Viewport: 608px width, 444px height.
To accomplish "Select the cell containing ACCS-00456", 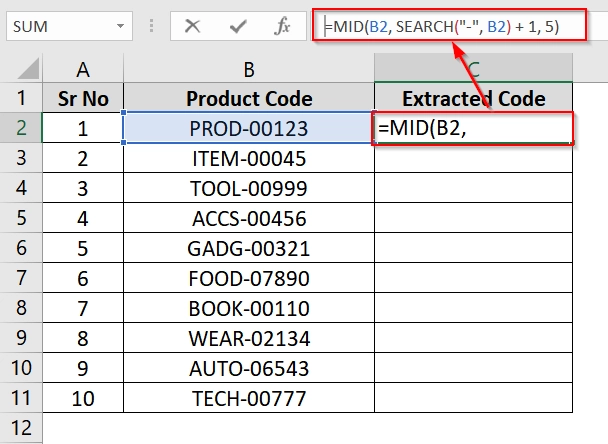I will click(249, 218).
